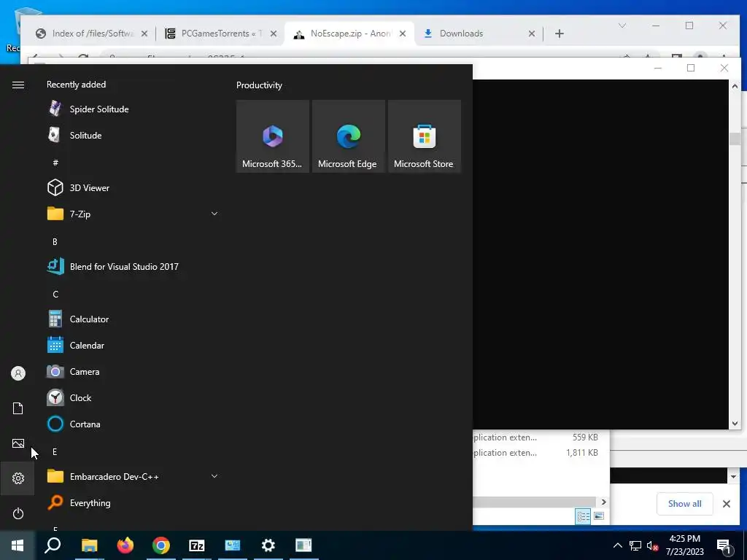Click the muted volume tray icon
747x560 pixels.
652,545
